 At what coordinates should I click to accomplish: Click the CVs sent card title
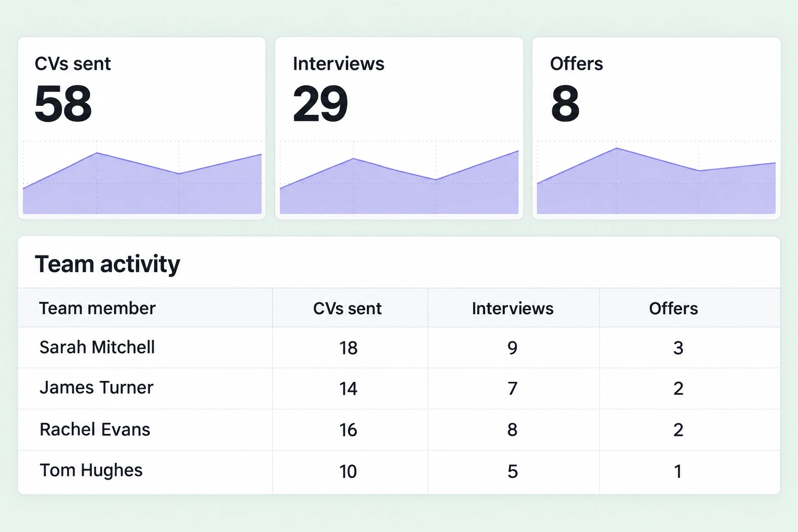pyautogui.click(x=73, y=63)
